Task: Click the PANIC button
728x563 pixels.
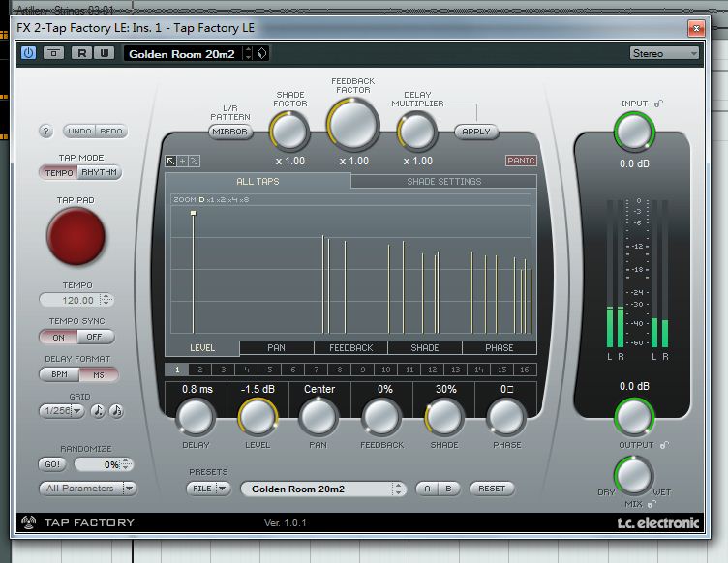Action: pos(521,161)
